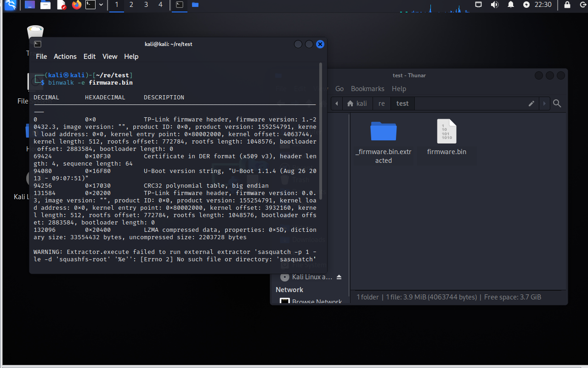Open the Thunar Go menu

[x=339, y=89]
